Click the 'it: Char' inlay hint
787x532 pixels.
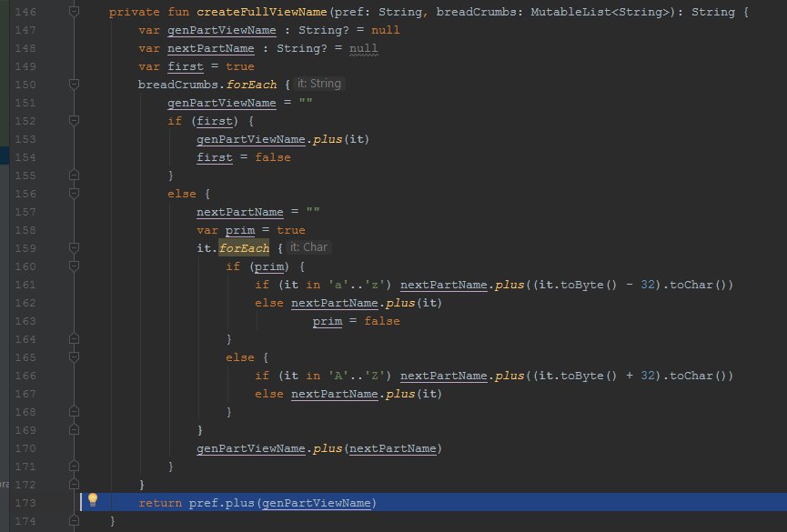point(308,247)
